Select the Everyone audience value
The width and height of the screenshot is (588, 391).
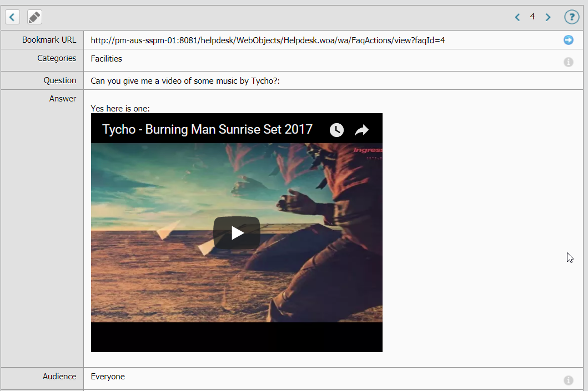point(107,376)
